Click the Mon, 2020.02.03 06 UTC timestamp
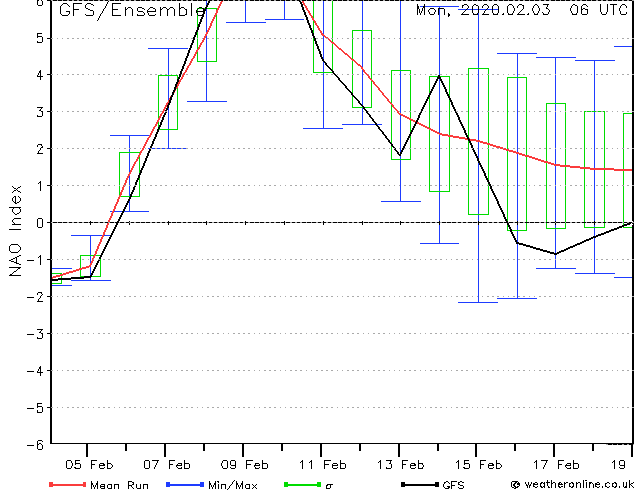Screen dimensions: 634x490 [x=522, y=9]
